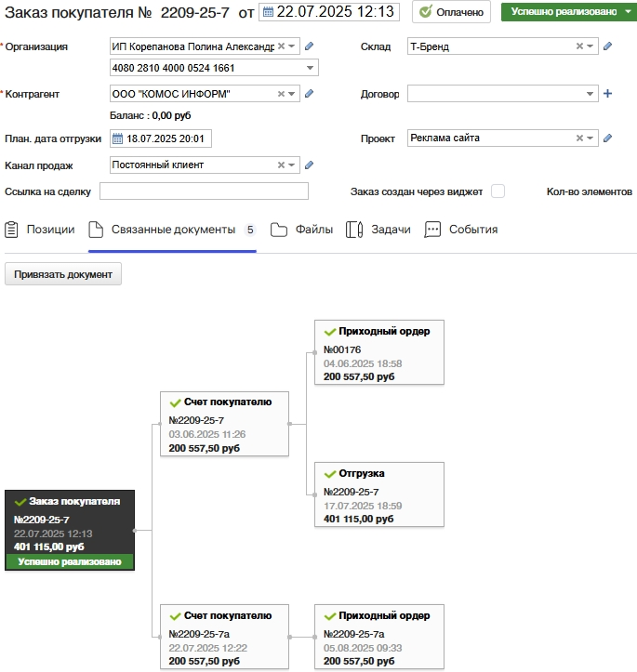This screenshot has width=637, height=672.
Task: Click the Привязать документ button
Action: click(x=63, y=274)
